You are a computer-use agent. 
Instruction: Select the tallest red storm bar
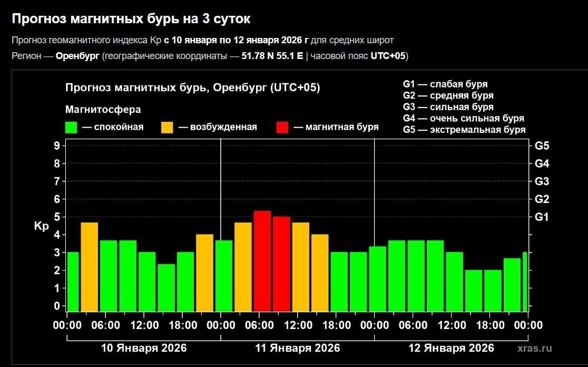tap(262, 261)
